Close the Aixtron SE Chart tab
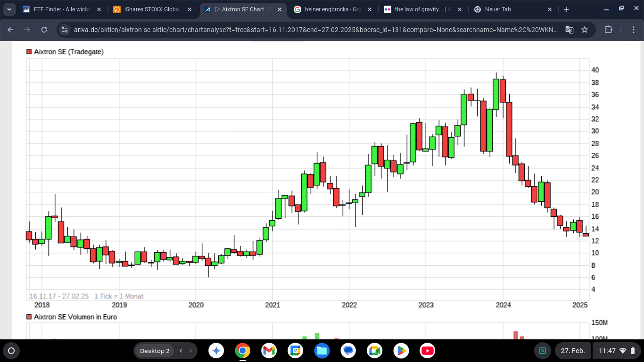 coord(279,9)
